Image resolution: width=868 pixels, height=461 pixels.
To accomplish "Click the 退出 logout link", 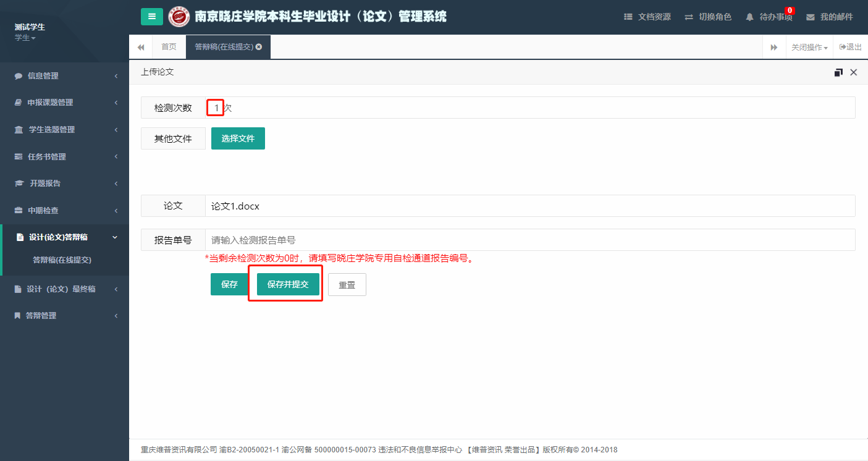I will [x=850, y=47].
